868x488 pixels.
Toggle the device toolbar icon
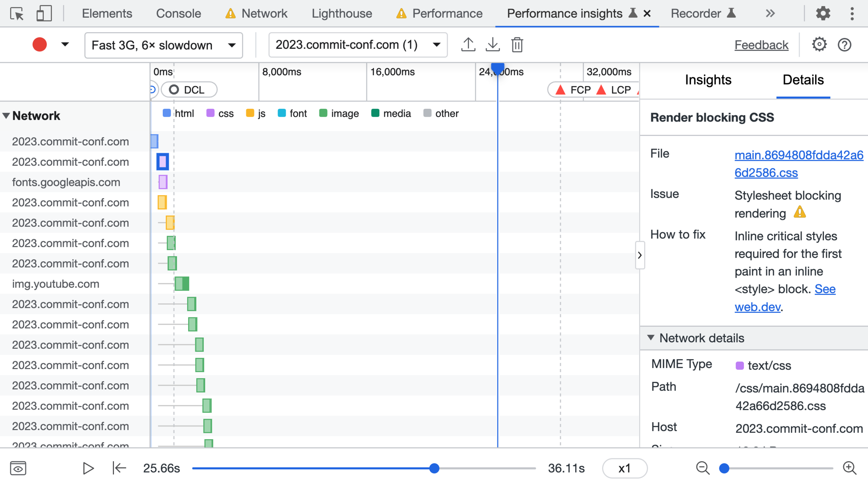coord(44,14)
